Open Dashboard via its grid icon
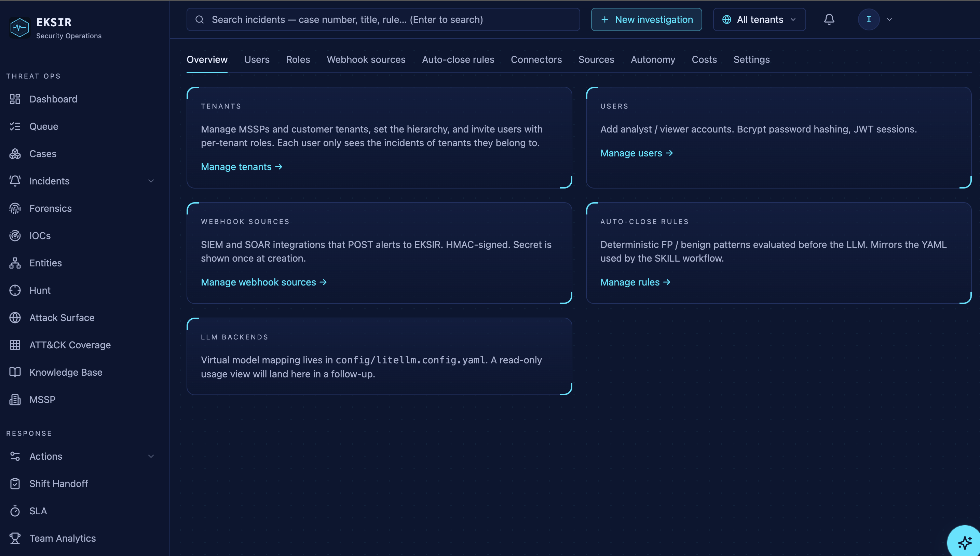The height and width of the screenshot is (556, 980). (x=15, y=99)
